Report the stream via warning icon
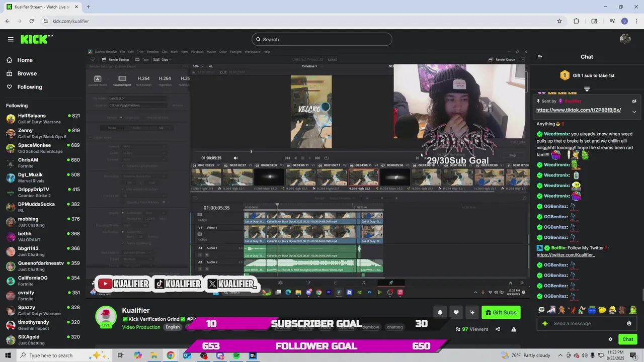Screen dimensions: 644x362 click(514, 329)
